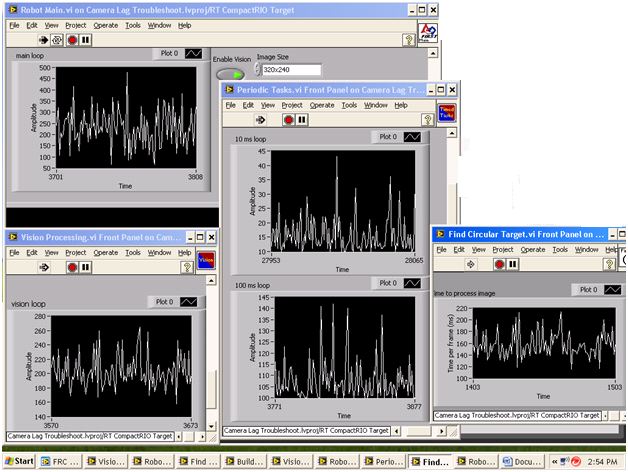Click vision loop Plot 0 legend sample
The height and width of the screenshot is (472, 628).
[189, 302]
